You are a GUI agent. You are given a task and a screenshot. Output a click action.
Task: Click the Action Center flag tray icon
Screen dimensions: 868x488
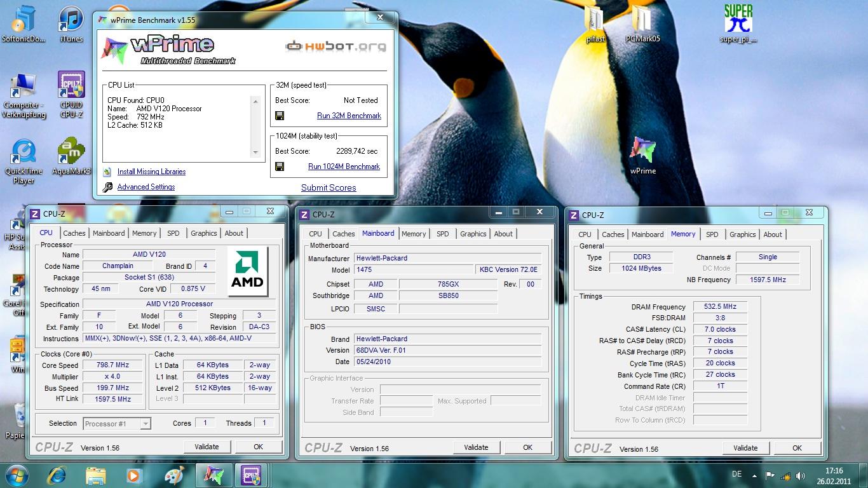click(x=770, y=475)
